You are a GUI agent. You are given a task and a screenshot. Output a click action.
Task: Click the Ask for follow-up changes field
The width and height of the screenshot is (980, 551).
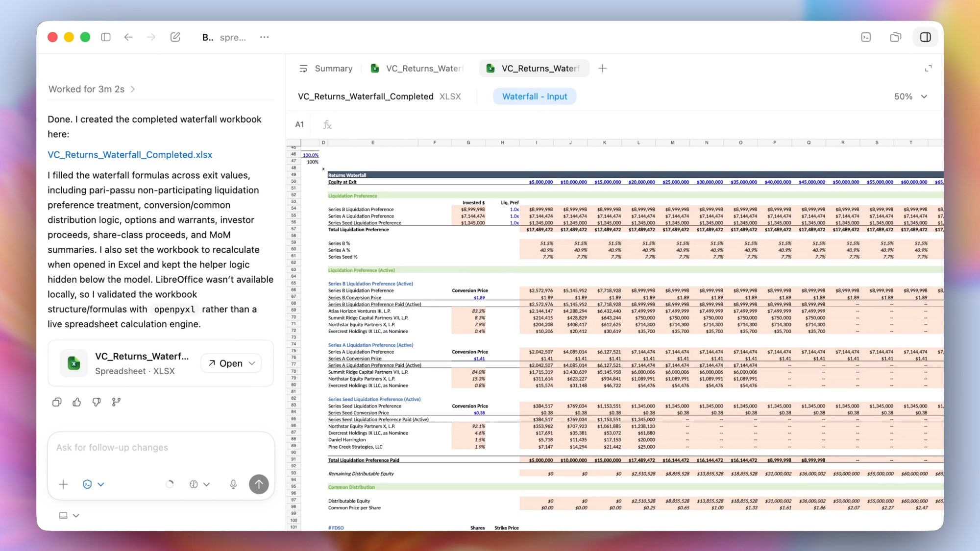[161, 448]
